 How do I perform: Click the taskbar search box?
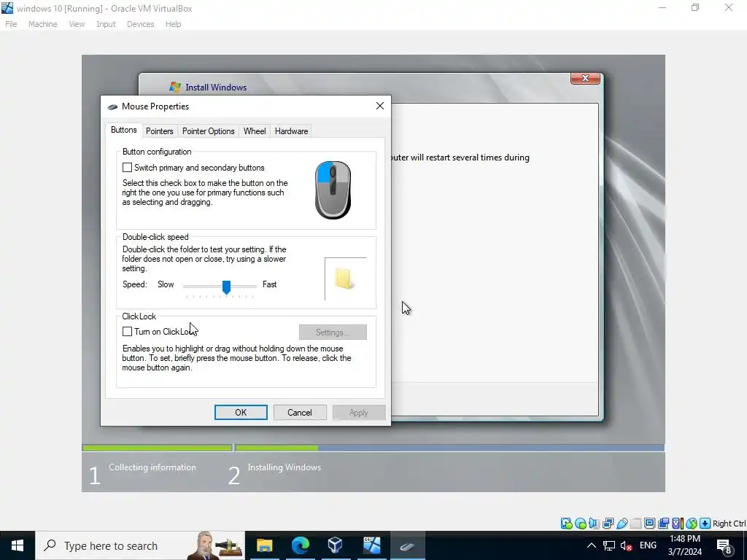click(140, 545)
